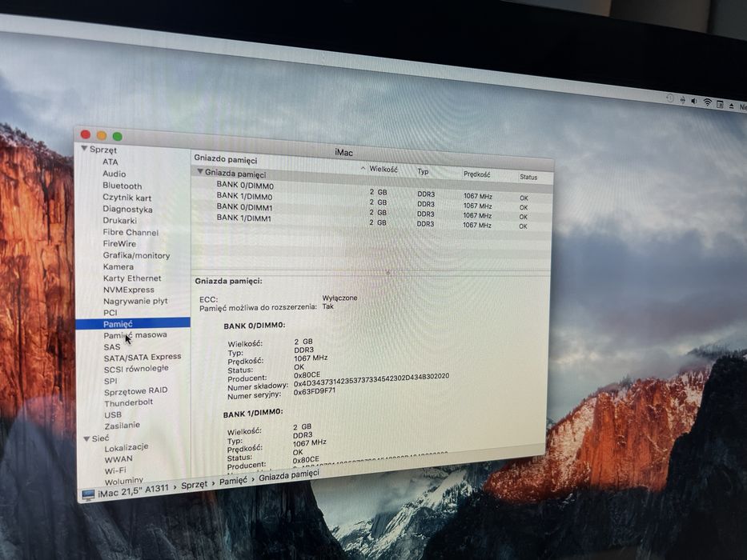747x560 pixels.
Task: Select SCSI równoległe in the sidebar
Action: click(x=136, y=369)
